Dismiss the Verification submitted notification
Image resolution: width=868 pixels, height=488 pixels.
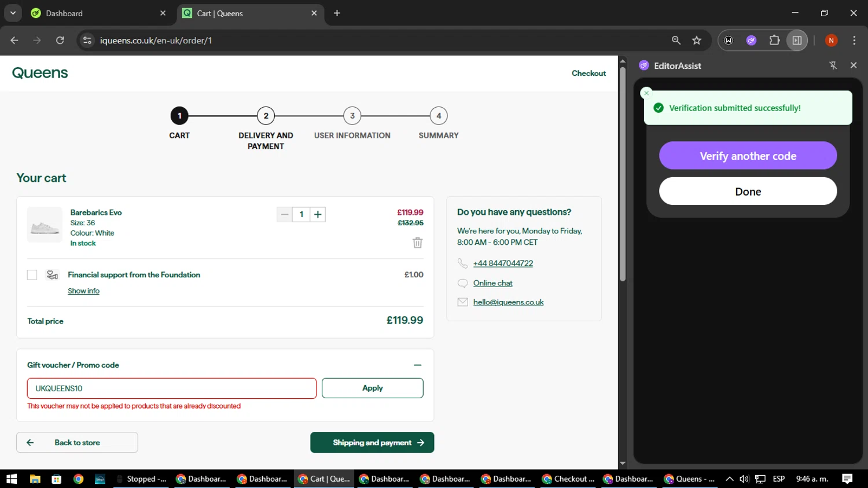point(646,93)
